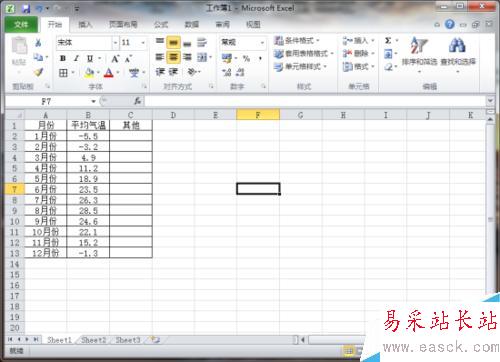Image resolution: width=500 pixels, height=362 pixels.
Task: Select top align icon
Action: pos(160,42)
